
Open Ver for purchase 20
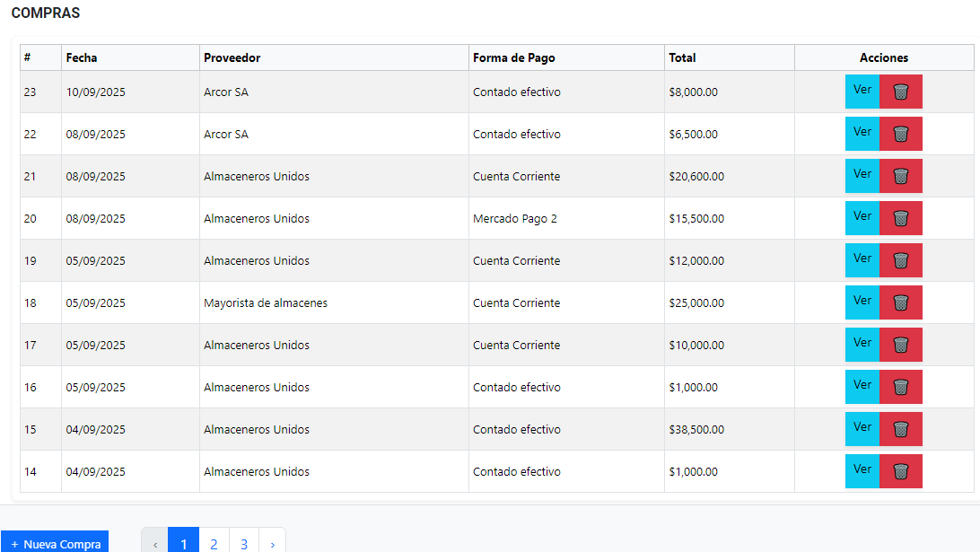tap(862, 217)
